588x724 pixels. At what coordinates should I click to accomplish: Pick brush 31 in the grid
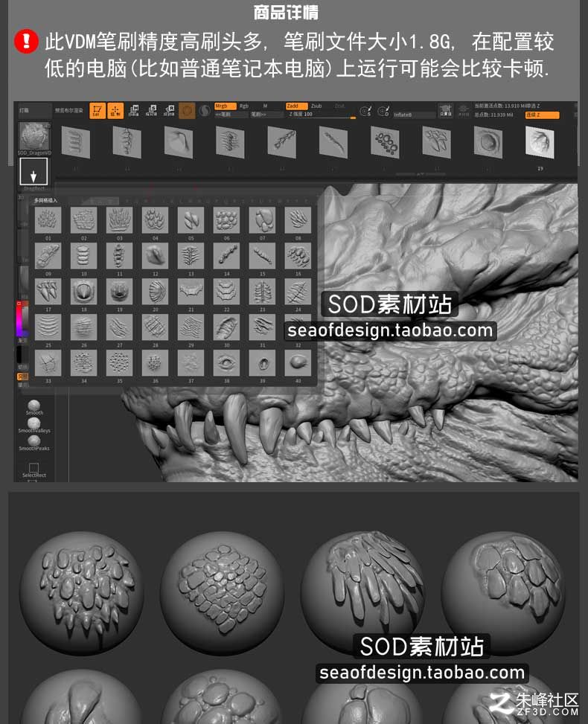(262, 327)
